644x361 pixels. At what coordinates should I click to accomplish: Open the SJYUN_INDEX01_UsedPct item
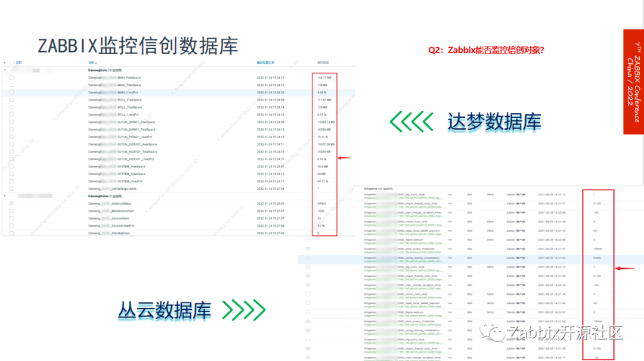(121, 159)
